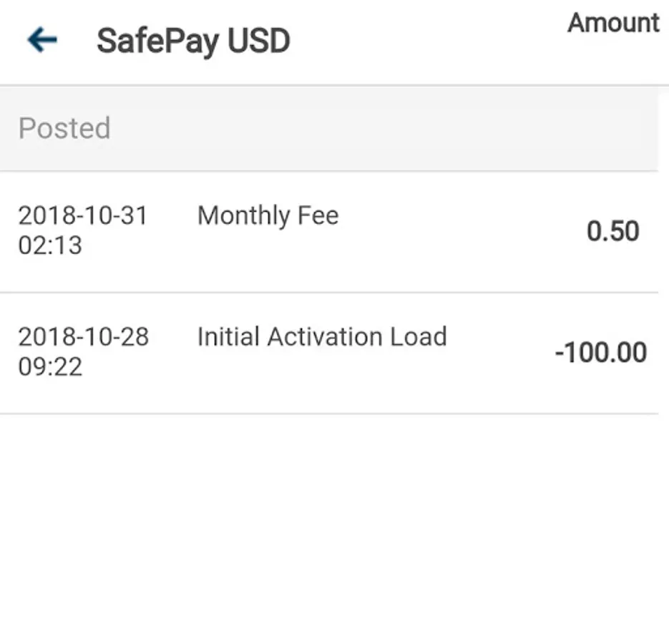Tap the back arrow icon
Image resolution: width=669 pixels, height=644 pixels.
tap(41, 40)
